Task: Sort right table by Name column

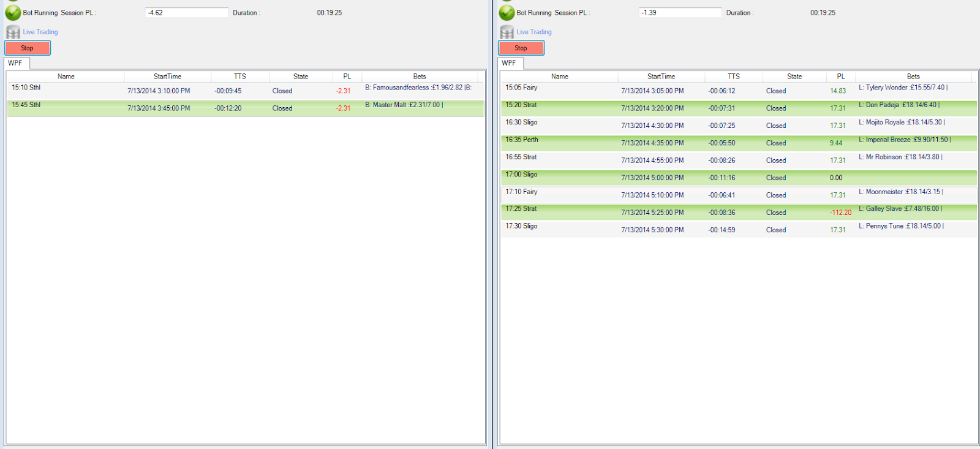Action: (x=559, y=77)
